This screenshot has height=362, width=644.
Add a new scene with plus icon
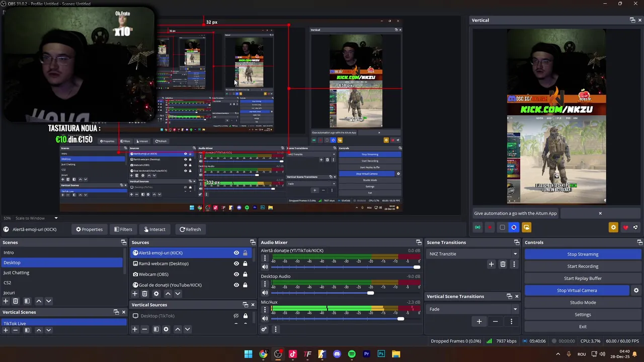point(6,301)
